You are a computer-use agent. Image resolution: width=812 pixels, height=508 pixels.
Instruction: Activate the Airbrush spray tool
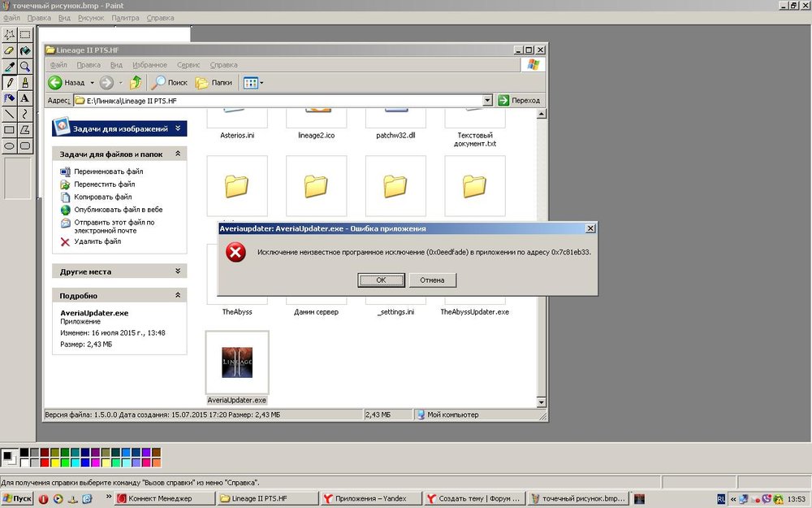click(x=10, y=98)
